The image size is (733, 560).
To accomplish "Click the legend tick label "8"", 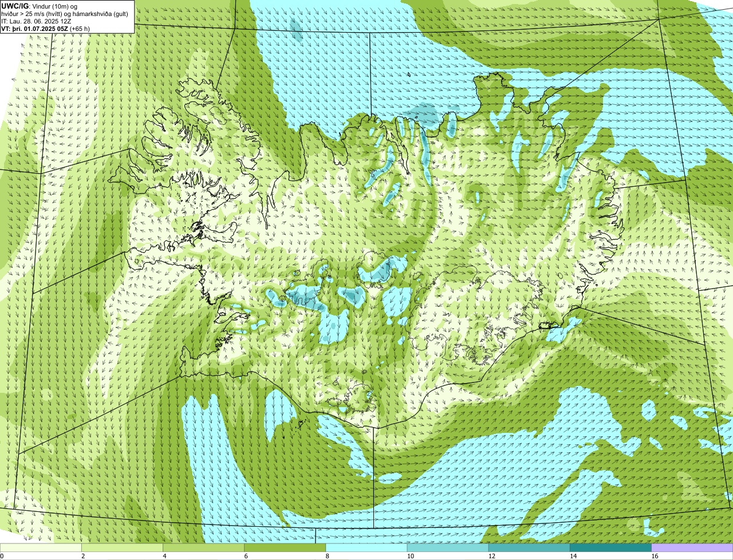I will 328,556.
